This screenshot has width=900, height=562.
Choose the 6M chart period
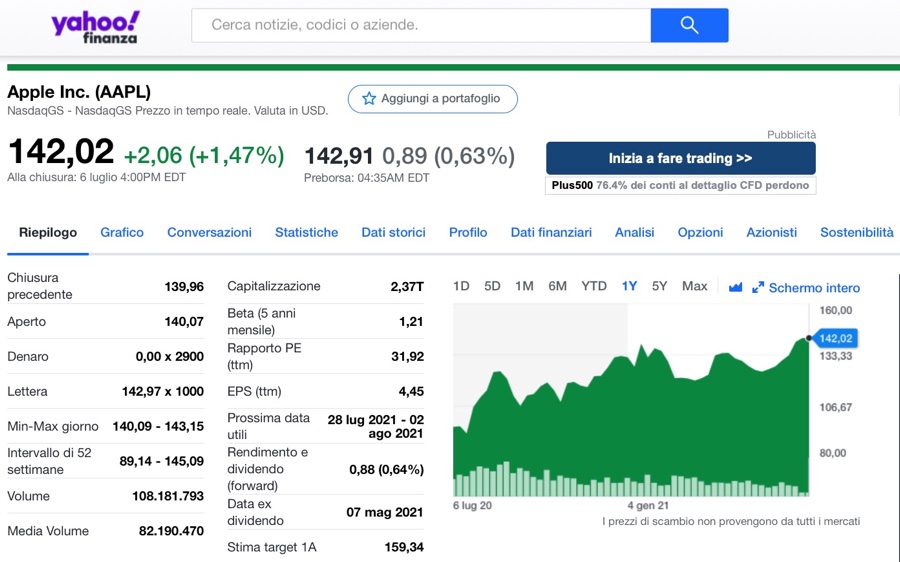click(x=557, y=286)
